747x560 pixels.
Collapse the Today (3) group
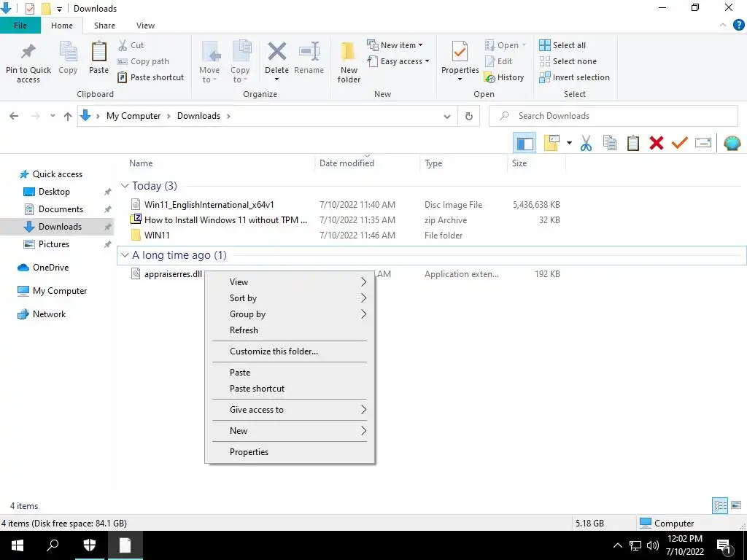pyautogui.click(x=125, y=186)
